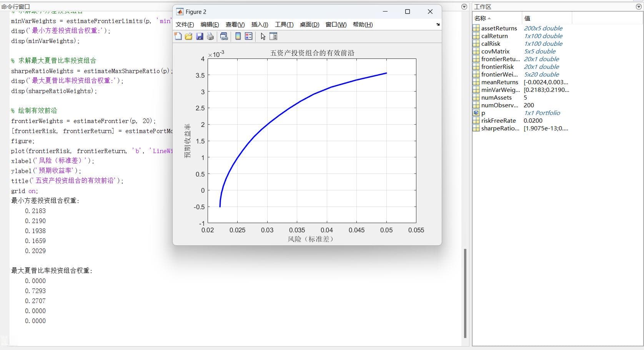This screenshot has height=350, width=644.
Task: Minimize the Figure 2 window
Action: (x=385, y=12)
